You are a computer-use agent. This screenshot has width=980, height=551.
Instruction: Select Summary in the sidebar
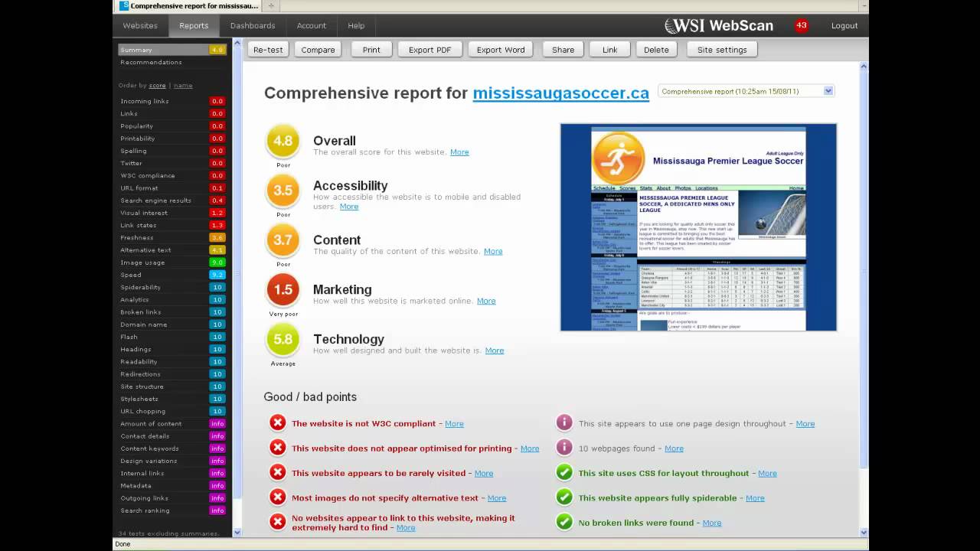pos(171,50)
